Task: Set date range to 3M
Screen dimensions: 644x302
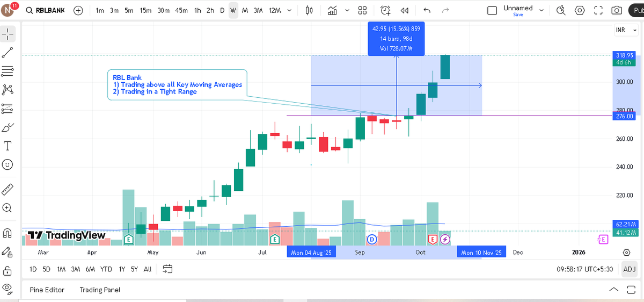Action: 76,269
